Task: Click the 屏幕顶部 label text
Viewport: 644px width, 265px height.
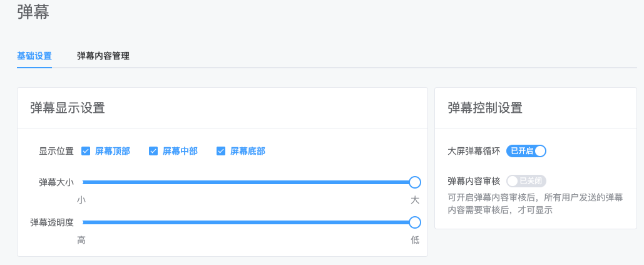Action: point(113,151)
